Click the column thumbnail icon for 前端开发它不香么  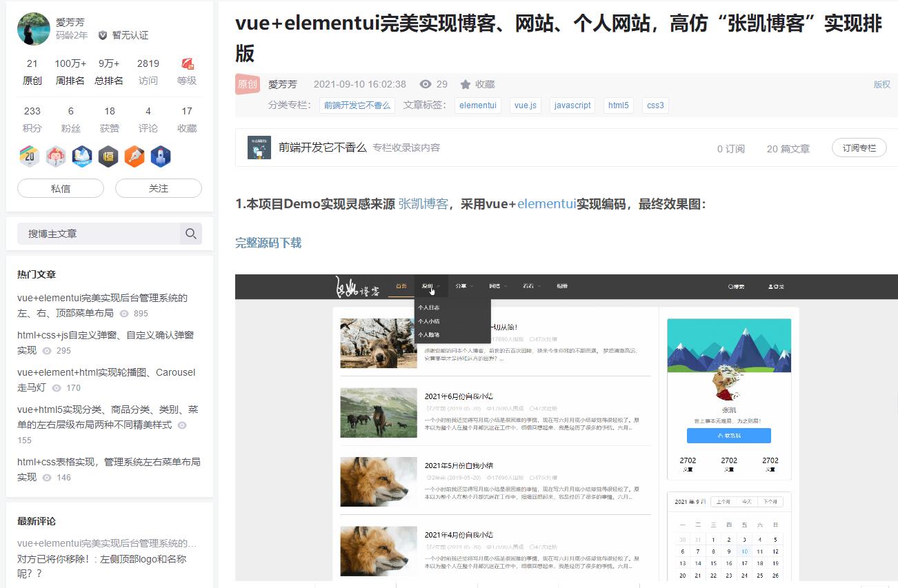(x=259, y=148)
